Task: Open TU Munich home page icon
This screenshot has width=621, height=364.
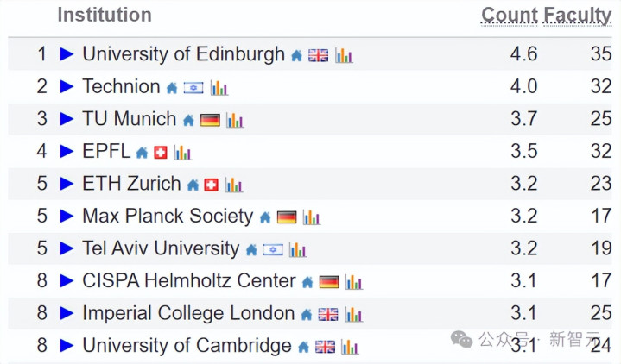Action: [188, 120]
